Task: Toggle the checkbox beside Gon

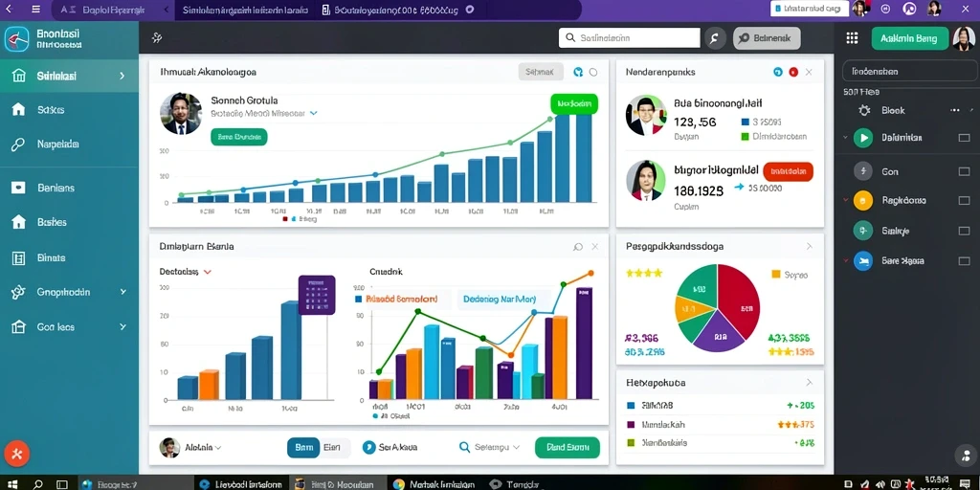Action: [x=964, y=171]
